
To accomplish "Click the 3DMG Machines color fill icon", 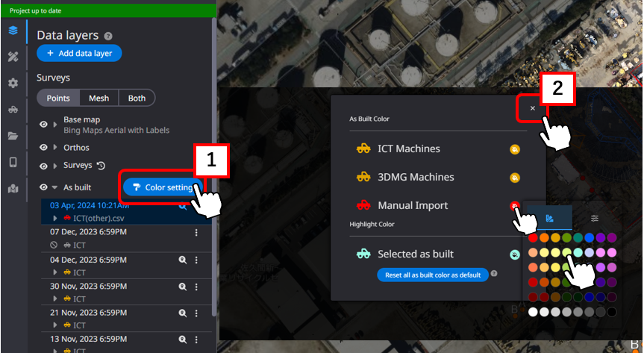I will (514, 178).
